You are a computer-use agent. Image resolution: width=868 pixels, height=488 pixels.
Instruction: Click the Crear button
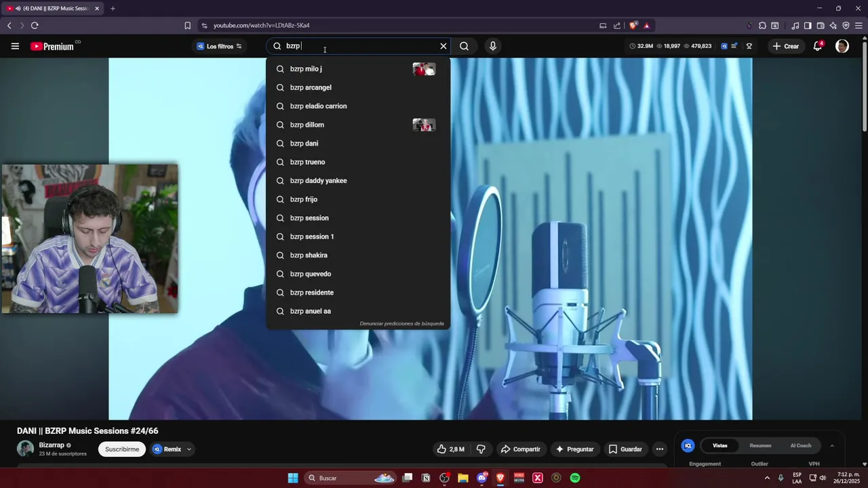tap(785, 46)
